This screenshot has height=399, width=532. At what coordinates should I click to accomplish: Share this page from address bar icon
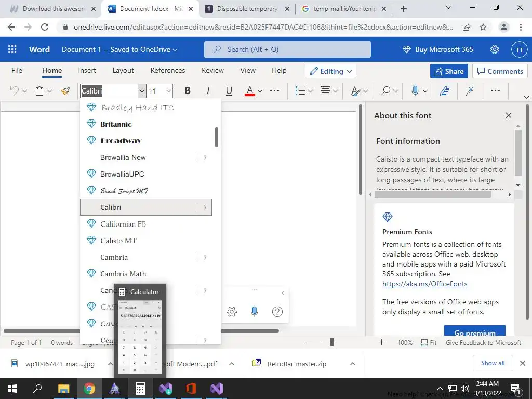(x=467, y=27)
